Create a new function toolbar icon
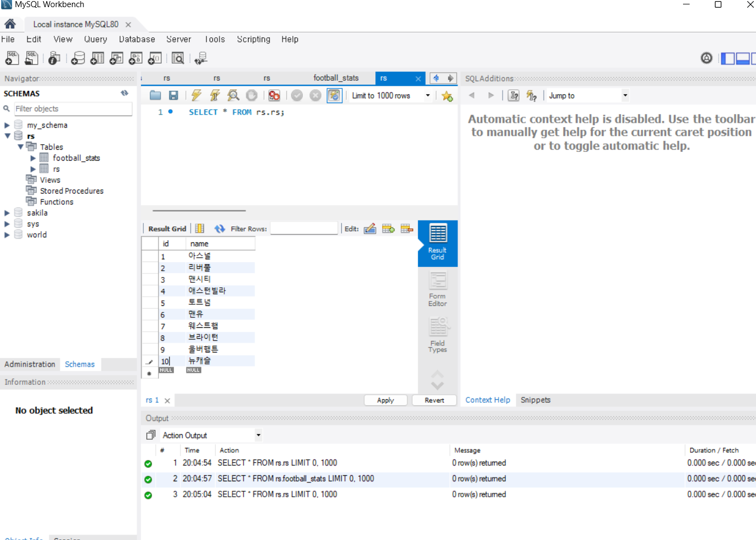Image resolution: width=756 pixels, height=540 pixels. pos(155,58)
